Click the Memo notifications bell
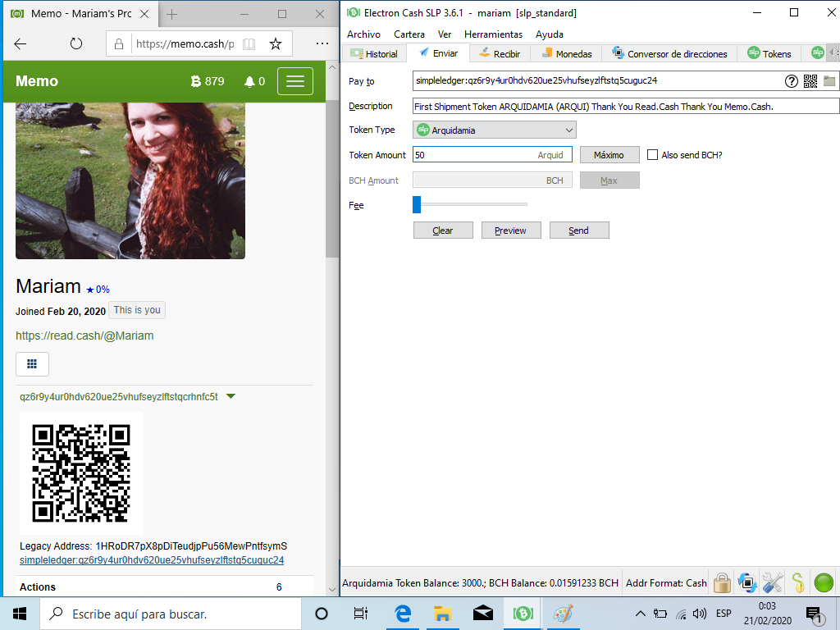This screenshot has width=840, height=630. point(254,81)
